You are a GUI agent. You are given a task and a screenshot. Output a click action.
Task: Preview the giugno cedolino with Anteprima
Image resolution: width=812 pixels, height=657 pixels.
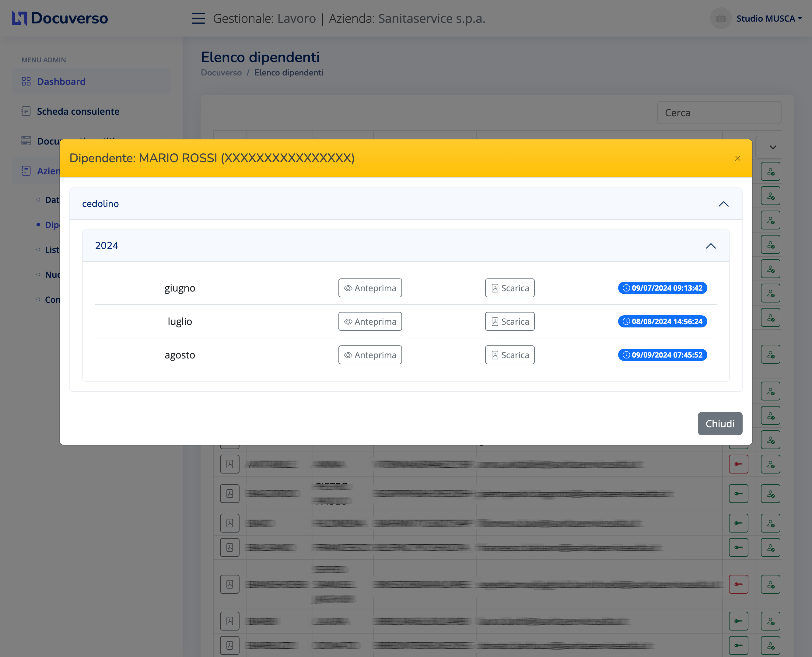pos(370,288)
